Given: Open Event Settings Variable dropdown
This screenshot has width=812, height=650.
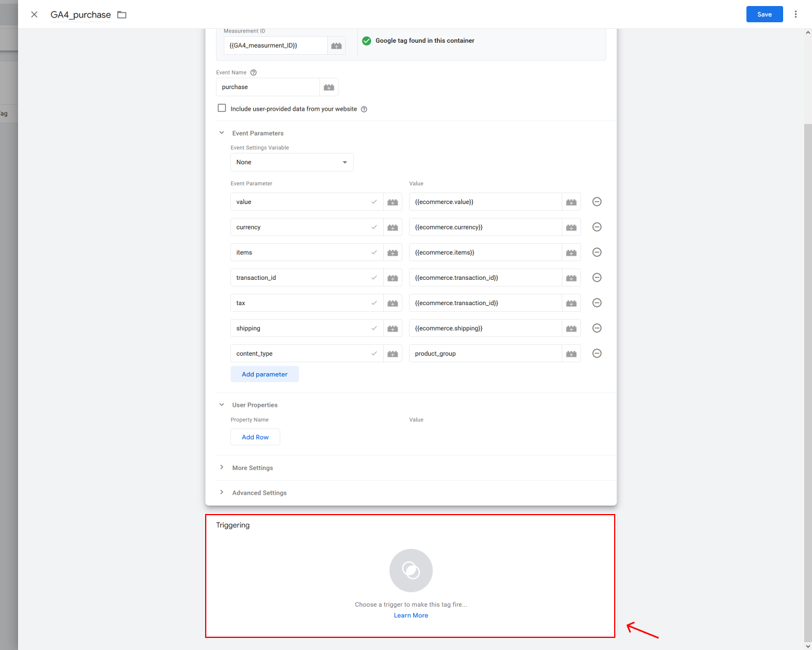Looking at the screenshot, I should [x=292, y=162].
